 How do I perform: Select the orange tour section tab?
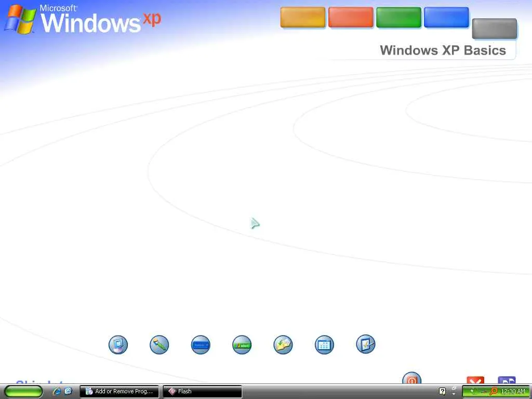303,17
